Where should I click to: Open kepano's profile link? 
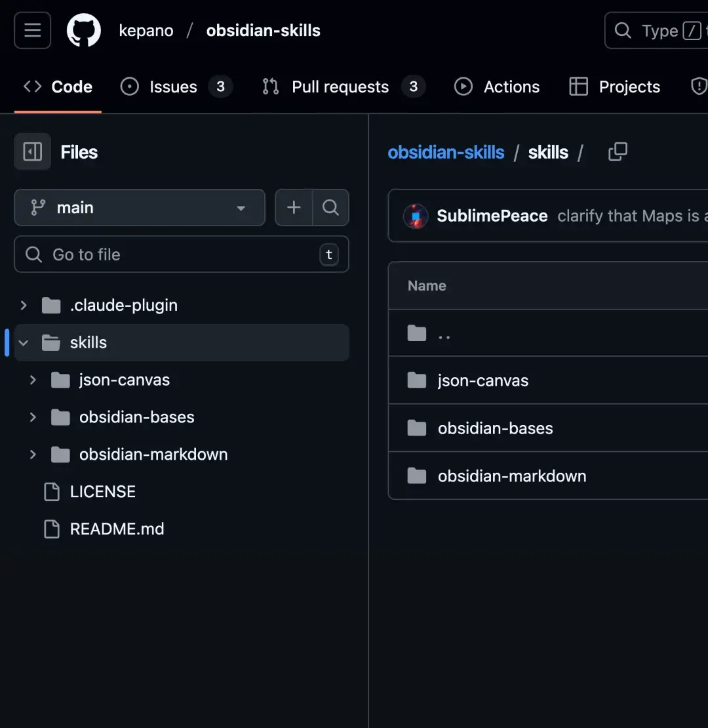tap(146, 30)
